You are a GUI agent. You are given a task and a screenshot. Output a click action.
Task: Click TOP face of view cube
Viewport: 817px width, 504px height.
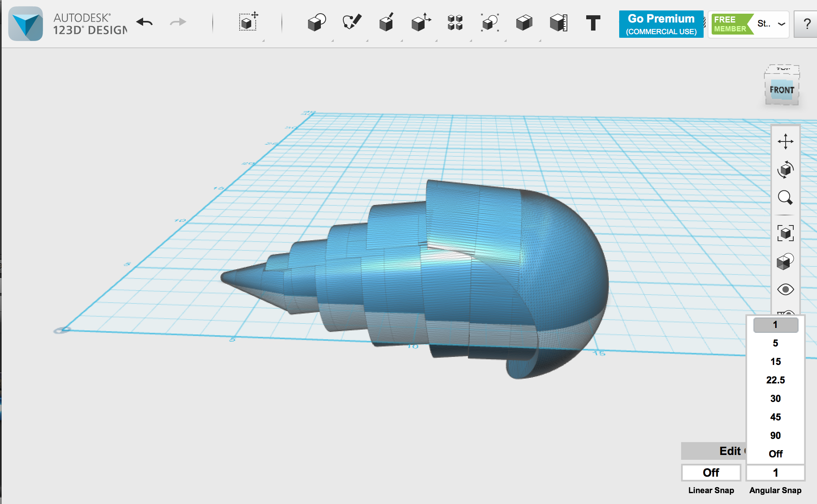(782, 70)
